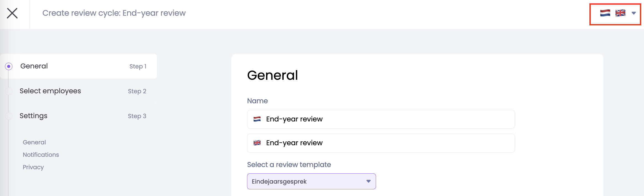Go to Select employees step
The image size is (644, 196).
[x=50, y=91]
